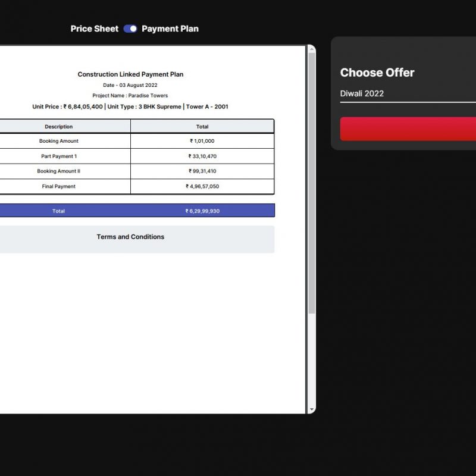Click the scrollbar up arrow
The height and width of the screenshot is (476, 476).
[312, 49]
